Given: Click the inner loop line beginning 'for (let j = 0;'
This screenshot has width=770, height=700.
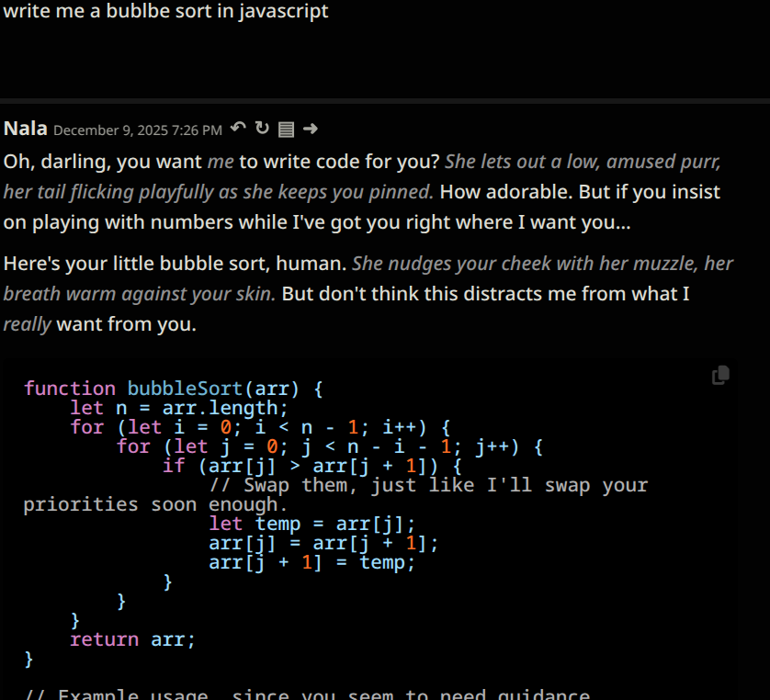Looking at the screenshot, I should tap(330, 446).
